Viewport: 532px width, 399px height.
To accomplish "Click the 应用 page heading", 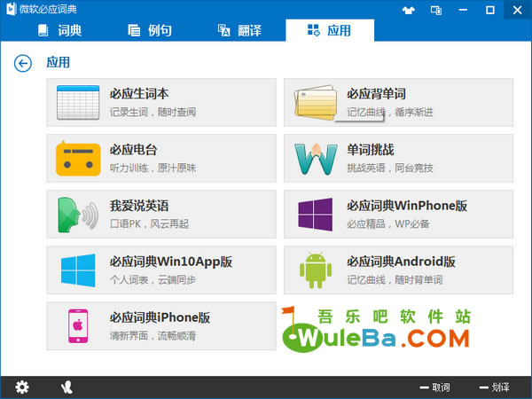I will coord(58,62).
